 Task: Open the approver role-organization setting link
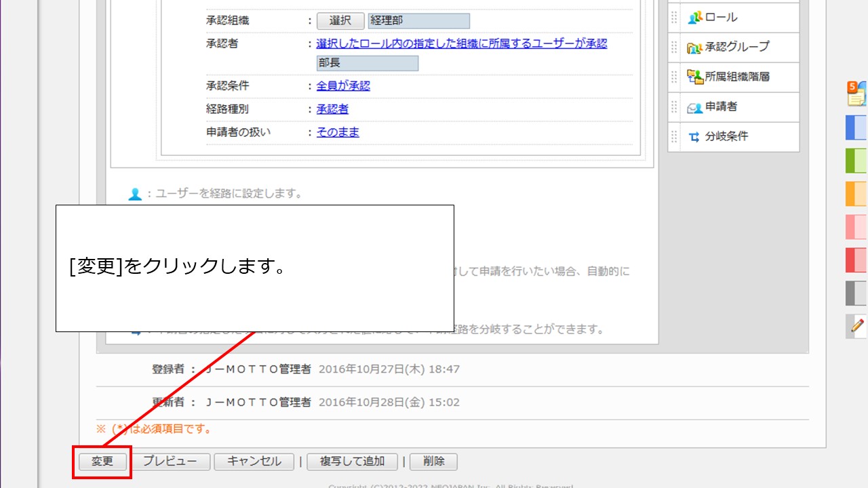(x=461, y=43)
